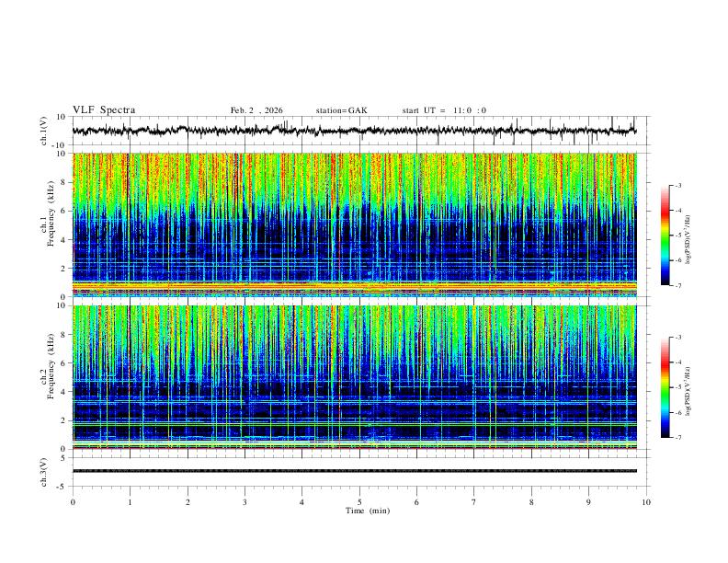
Task: Click inside the ch.1 frequency spectrogram
Action: coord(354,224)
